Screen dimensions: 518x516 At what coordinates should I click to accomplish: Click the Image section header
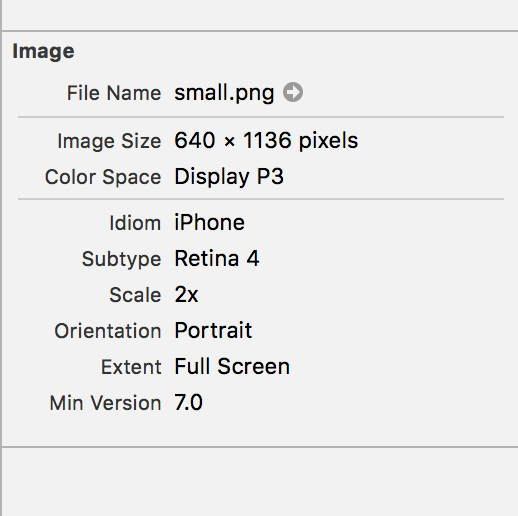click(43, 52)
